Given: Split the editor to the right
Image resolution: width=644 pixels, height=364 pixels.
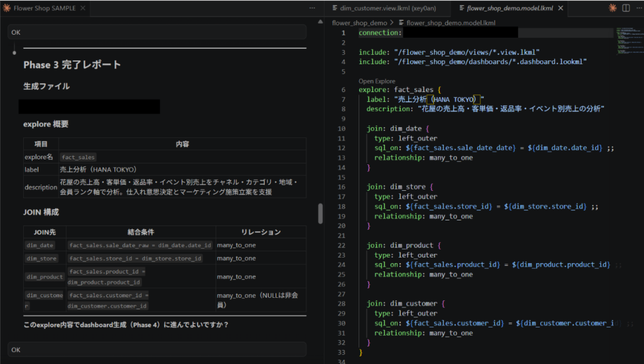Looking at the screenshot, I should (x=626, y=8).
